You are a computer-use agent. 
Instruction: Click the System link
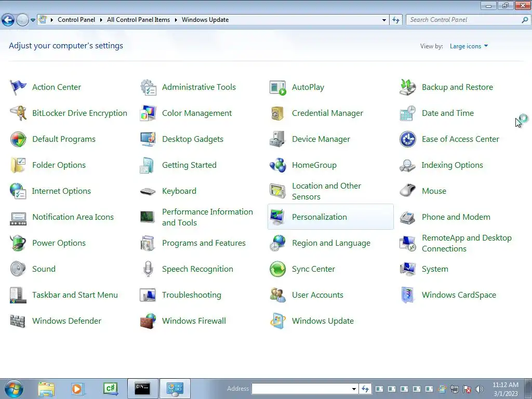coord(435,269)
